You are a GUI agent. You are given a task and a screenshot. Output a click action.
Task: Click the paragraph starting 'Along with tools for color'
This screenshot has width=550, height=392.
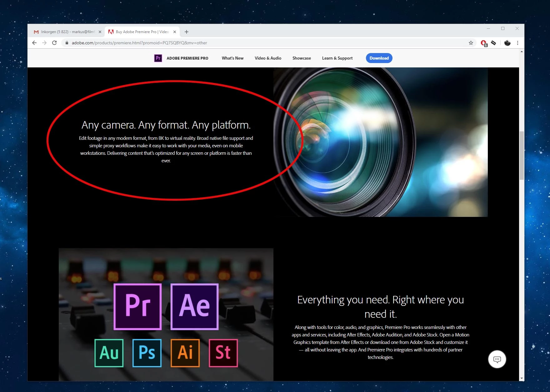[x=380, y=342]
